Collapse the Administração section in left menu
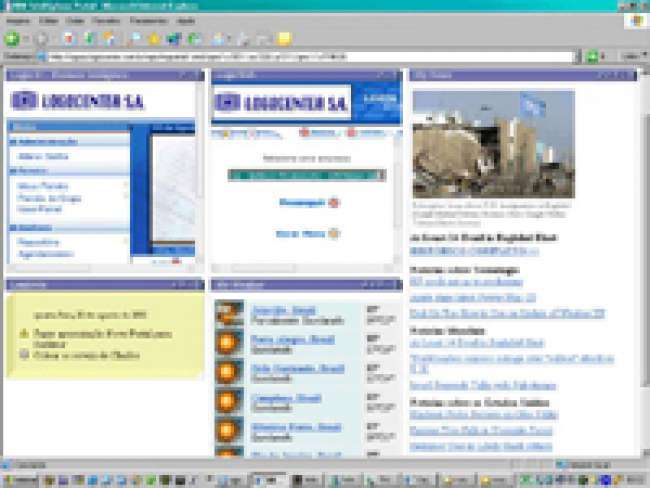The width and height of the screenshot is (650, 488). pyautogui.click(x=14, y=142)
